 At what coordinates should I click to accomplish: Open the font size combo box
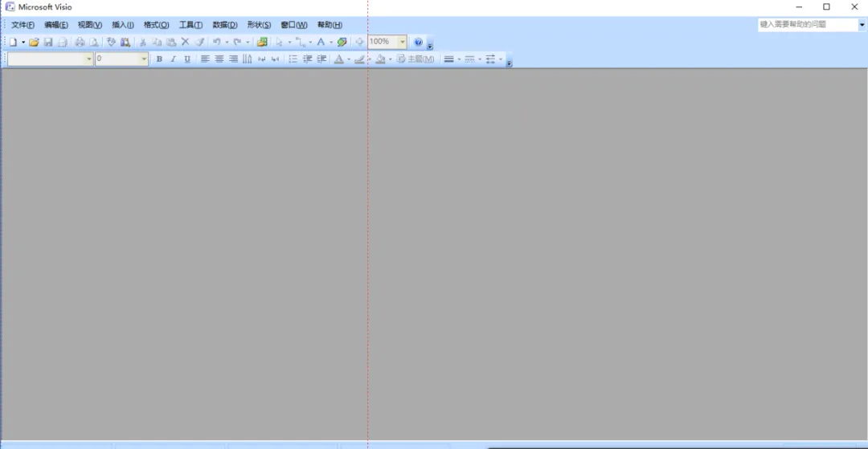pyautogui.click(x=122, y=59)
